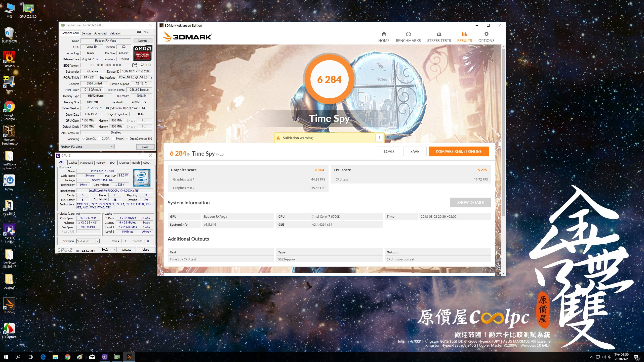The height and width of the screenshot is (362, 644).
Task: Open the CPUID CPU-Z desktop icon
Action: [9, 234]
